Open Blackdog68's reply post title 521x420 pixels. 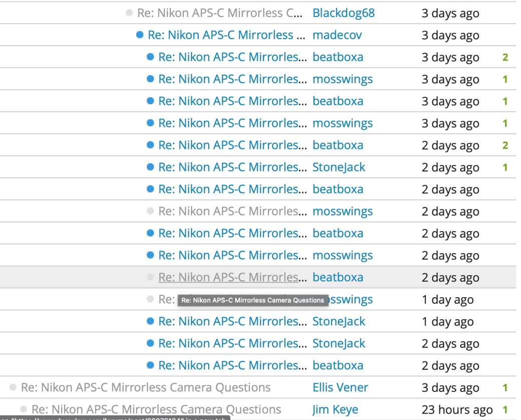[219, 13]
